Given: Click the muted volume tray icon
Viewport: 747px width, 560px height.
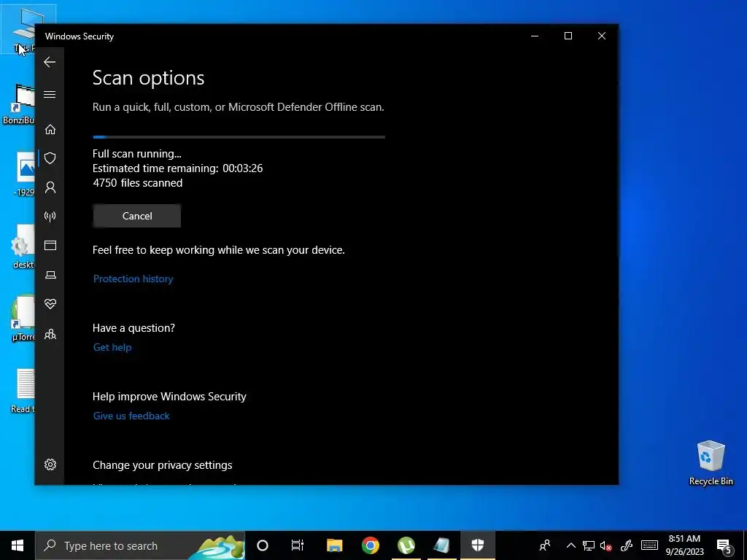Looking at the screenshot, I should [x=606, y=545].
